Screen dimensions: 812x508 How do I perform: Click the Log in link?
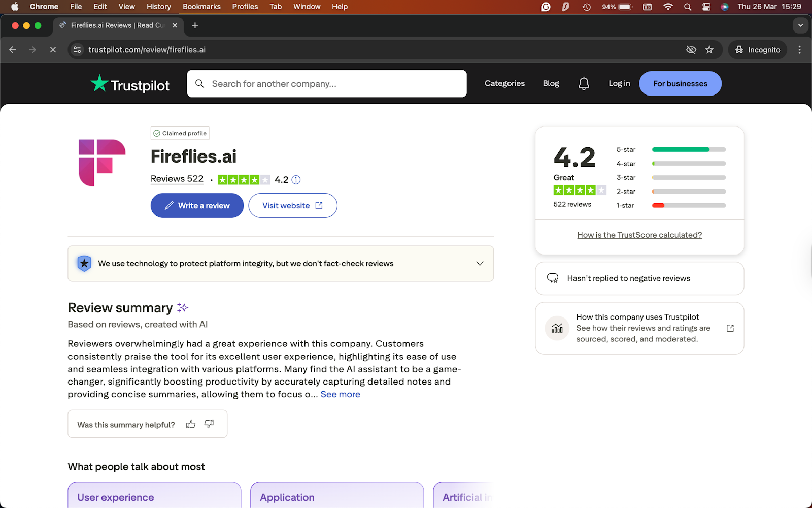619,83
